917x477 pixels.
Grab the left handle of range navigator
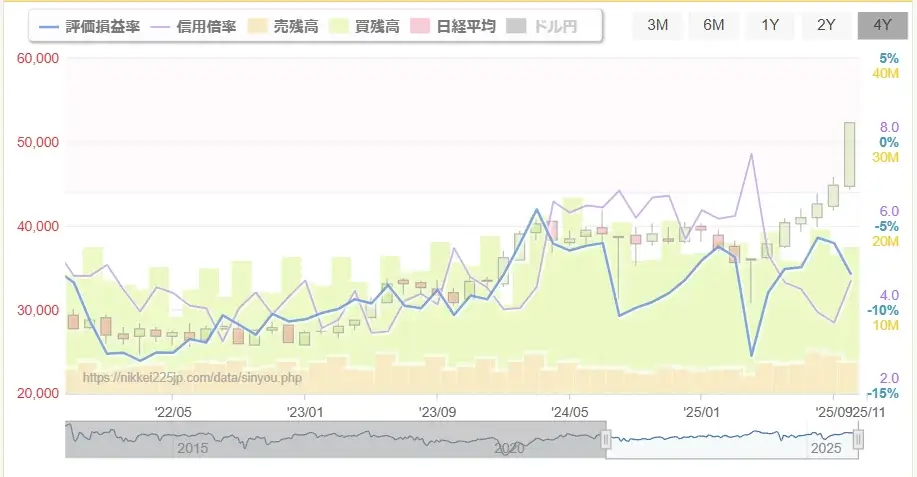click(x=606, y=440)
